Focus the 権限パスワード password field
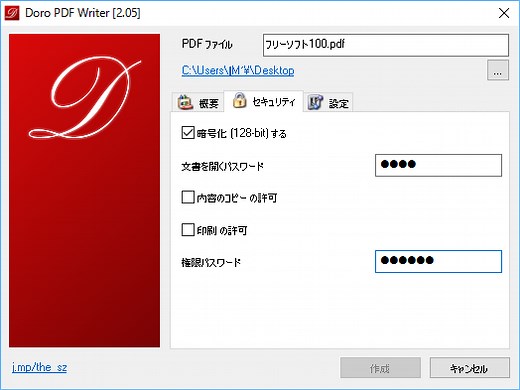520x390 pixels. (438, 261)
